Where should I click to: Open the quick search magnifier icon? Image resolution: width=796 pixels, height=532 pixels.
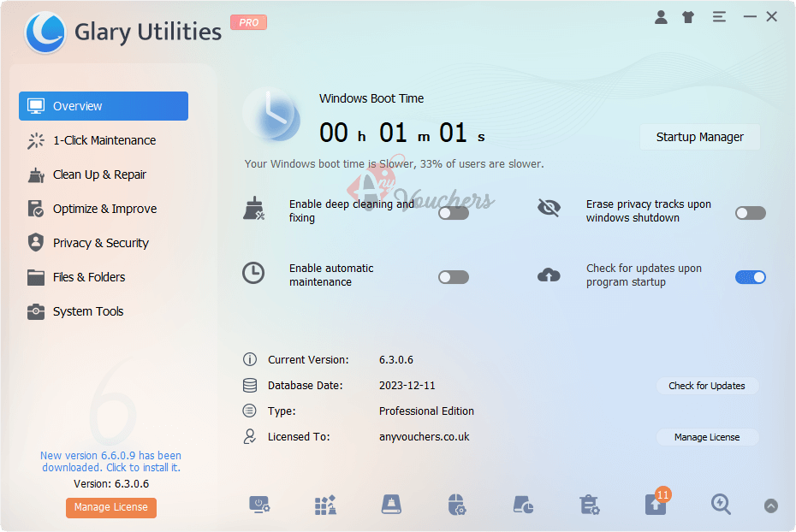[721, 505]
